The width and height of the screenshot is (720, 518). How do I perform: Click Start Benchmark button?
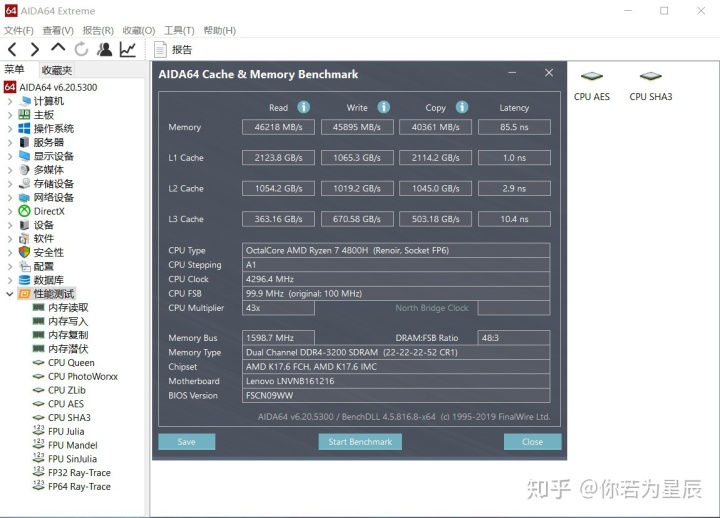[360, 442]
